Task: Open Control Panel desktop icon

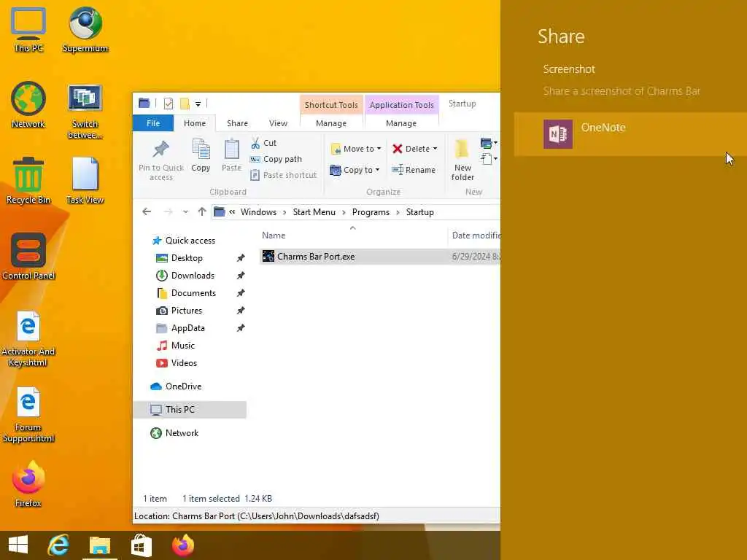Action: [x=28, y=256]
